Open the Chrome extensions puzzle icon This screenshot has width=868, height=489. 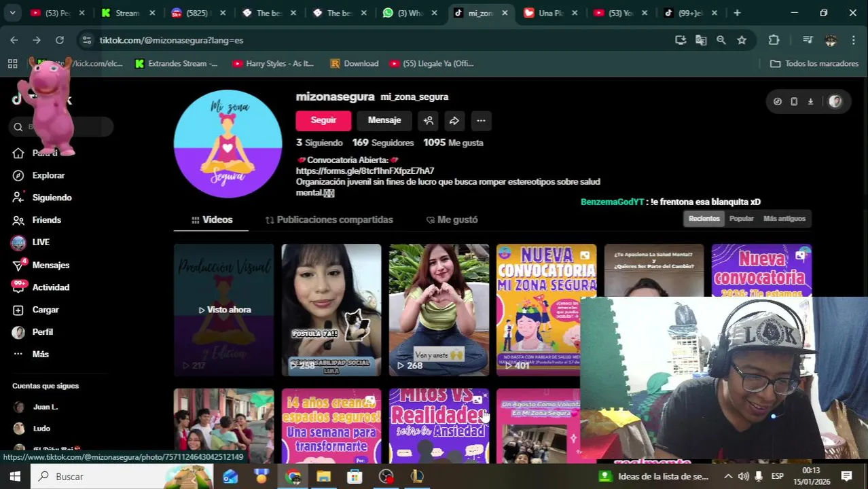pos(774,40)
